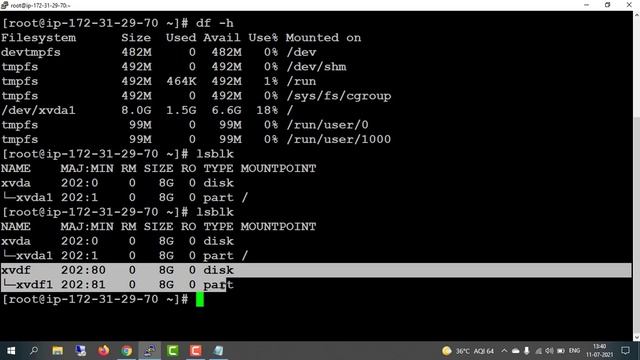This screenshot has width=640, height=360.
Task: Click '/run/user/1000' mount path
Action: [339, 140]
